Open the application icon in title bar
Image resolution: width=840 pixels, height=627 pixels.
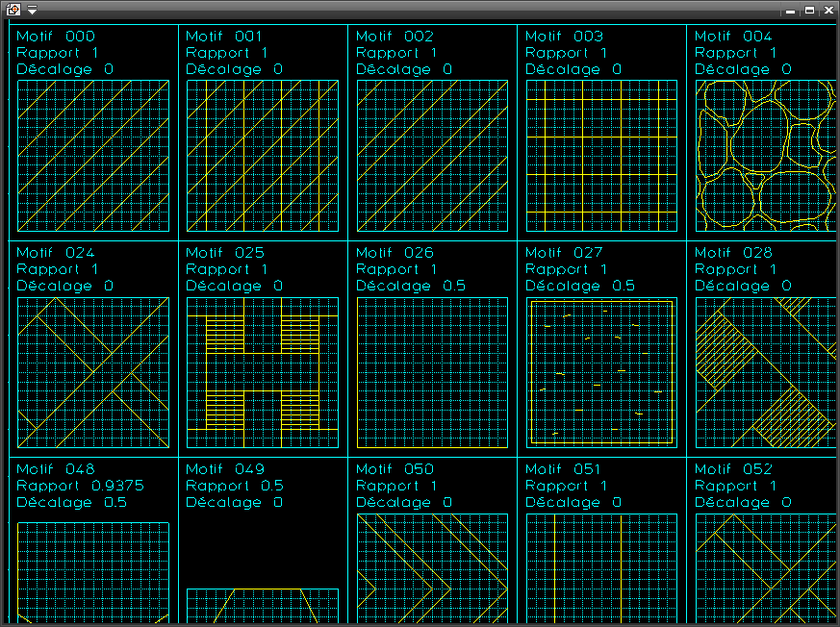tap(13, 9)
